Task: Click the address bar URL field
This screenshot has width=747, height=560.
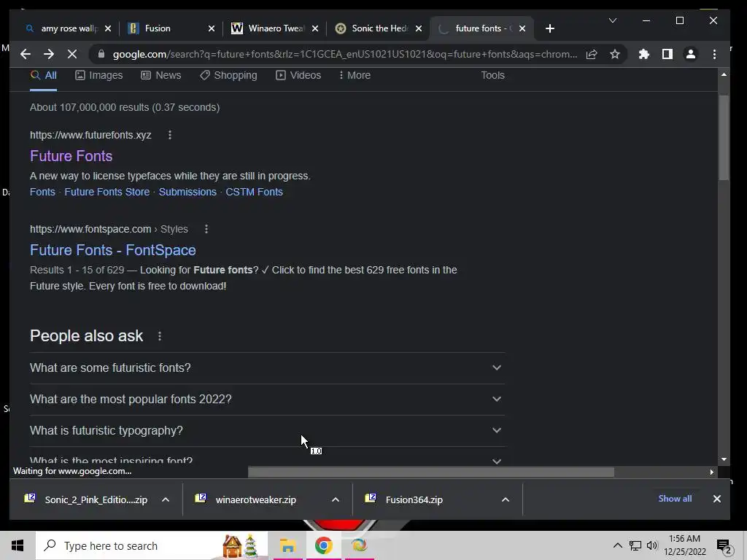Action: 344,54
